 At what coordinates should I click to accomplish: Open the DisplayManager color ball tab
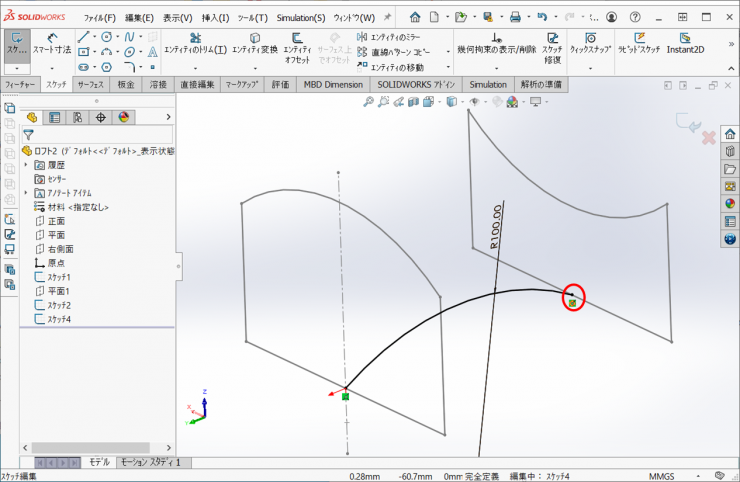click(x=124, y=117)
